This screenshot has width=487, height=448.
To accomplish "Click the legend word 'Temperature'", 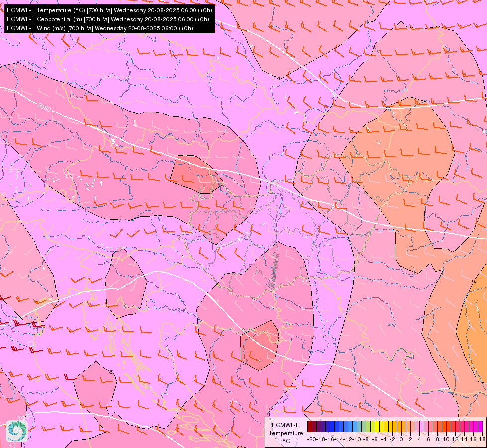I will coord(286,433).
